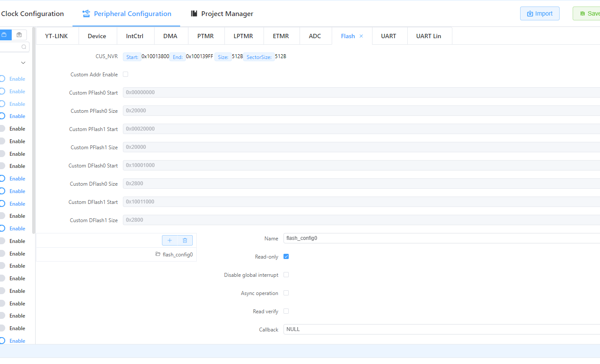Switch to the UART Lin tab
Image resolution: width=600 pixels, height=364 pixels.
429,36
